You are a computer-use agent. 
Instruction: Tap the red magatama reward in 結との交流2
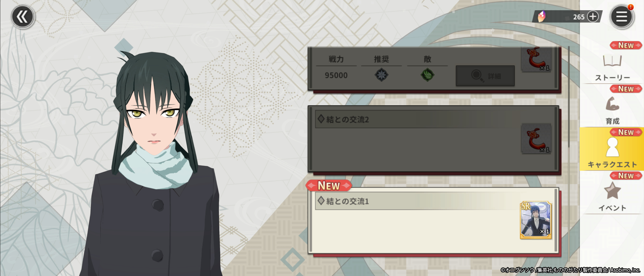536,139
